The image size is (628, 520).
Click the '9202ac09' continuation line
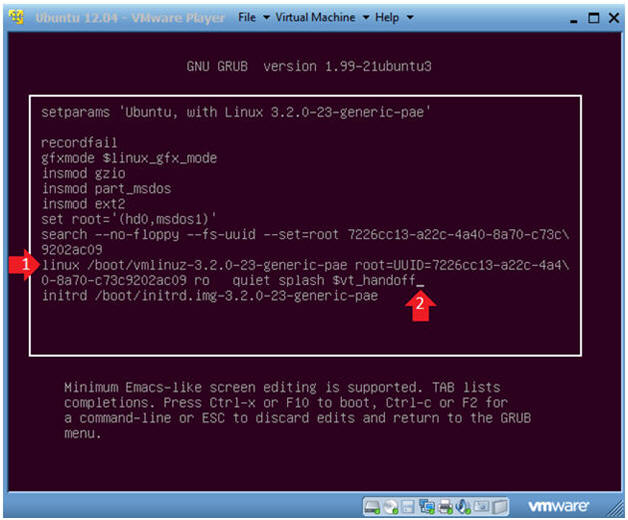point(72,250)
